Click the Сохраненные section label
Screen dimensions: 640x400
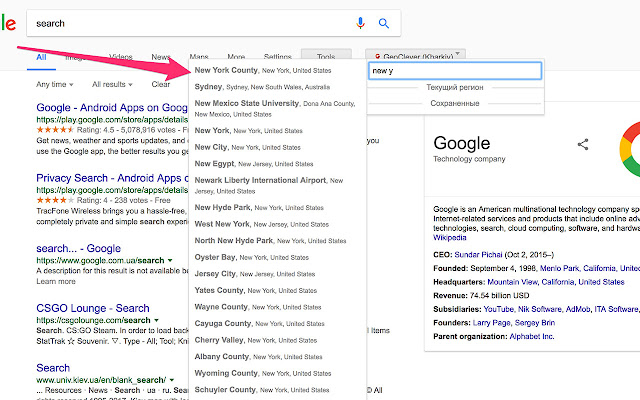pos(455,103)
